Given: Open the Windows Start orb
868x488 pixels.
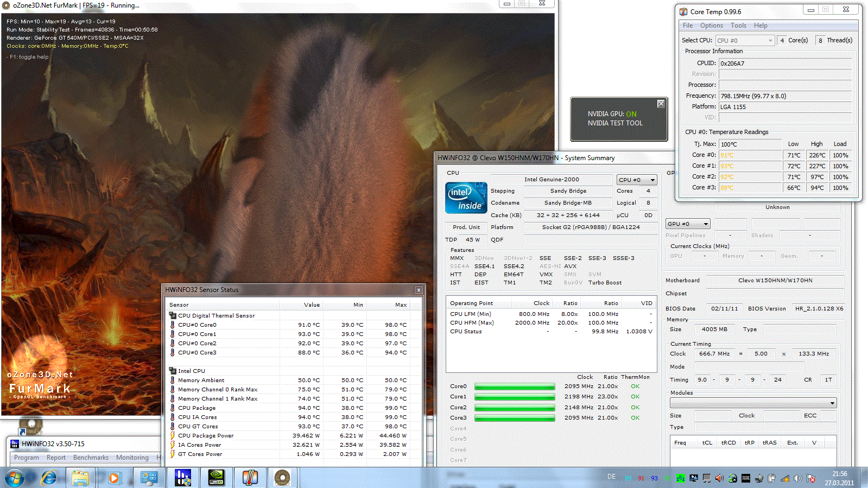Looking at the screenshot, I should pos(15,478).
